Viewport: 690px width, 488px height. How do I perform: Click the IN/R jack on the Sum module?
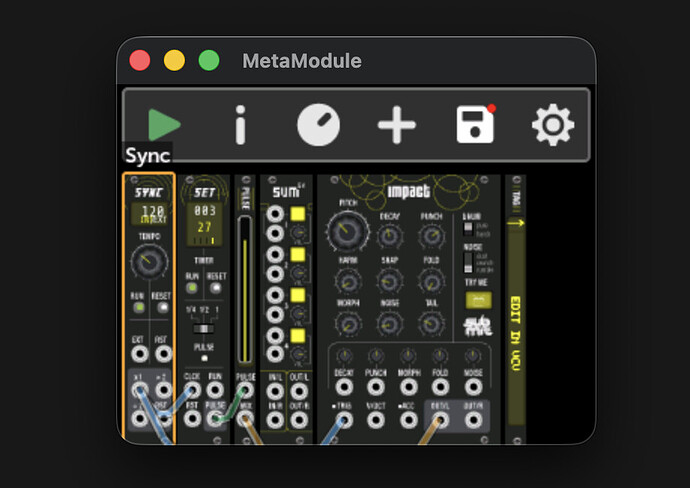point(275,420)
